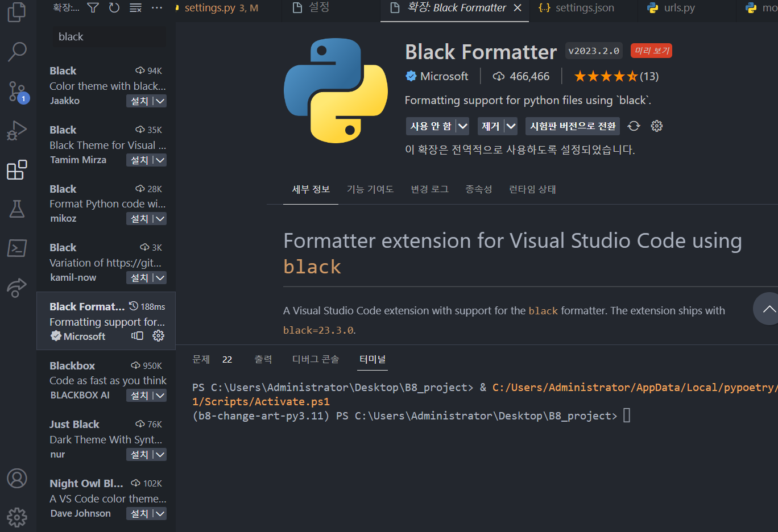Viewport: 778px width, 532px height.
Task: Click the extensions search field containing black
Action: (x=110, y=37)
